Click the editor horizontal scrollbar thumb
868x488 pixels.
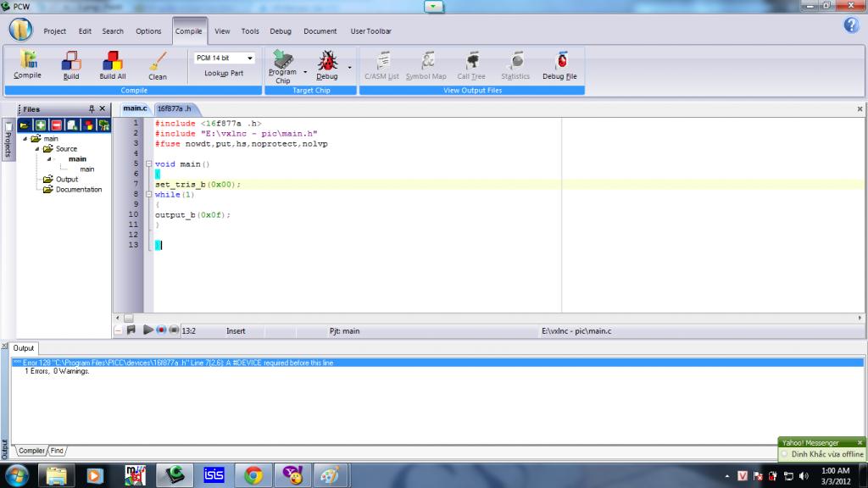129,318
